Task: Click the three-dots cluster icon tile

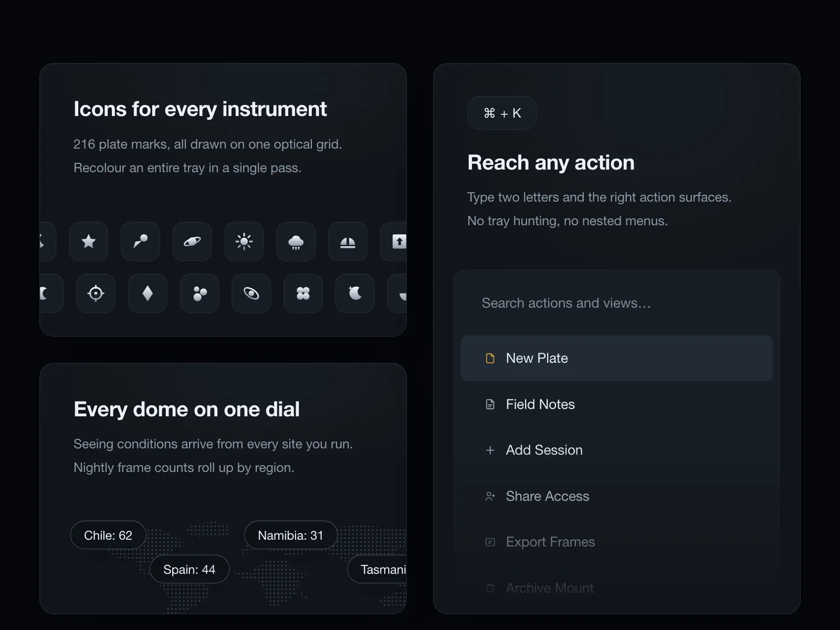Action: (x=199, y=293)
